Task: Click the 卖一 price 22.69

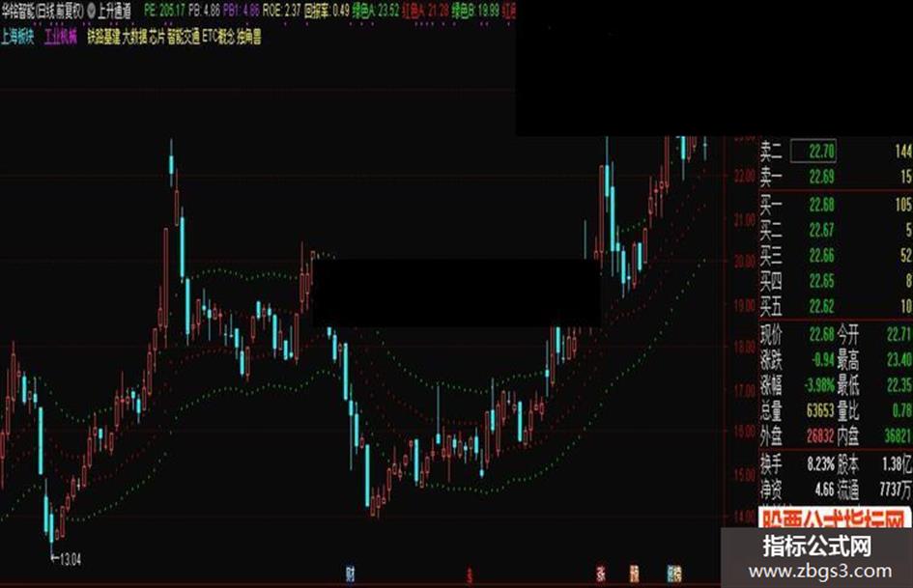Action: (821, 177)
